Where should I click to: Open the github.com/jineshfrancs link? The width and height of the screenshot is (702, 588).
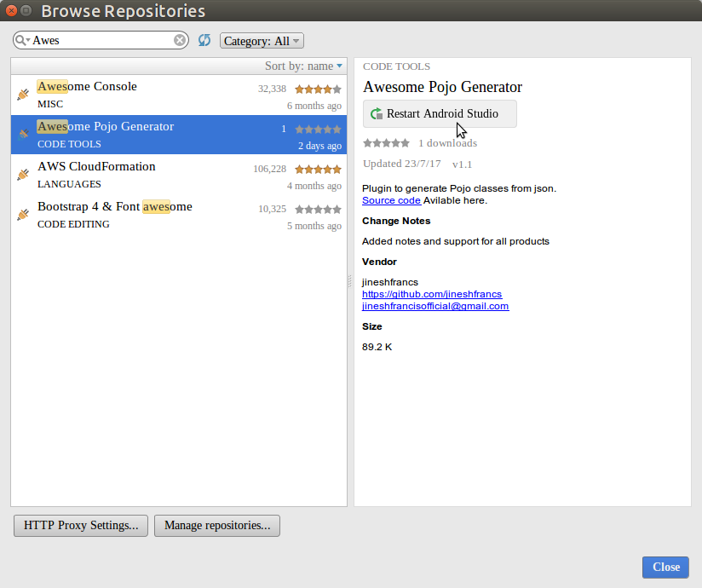pyautogui.click(x=432, y=294)
